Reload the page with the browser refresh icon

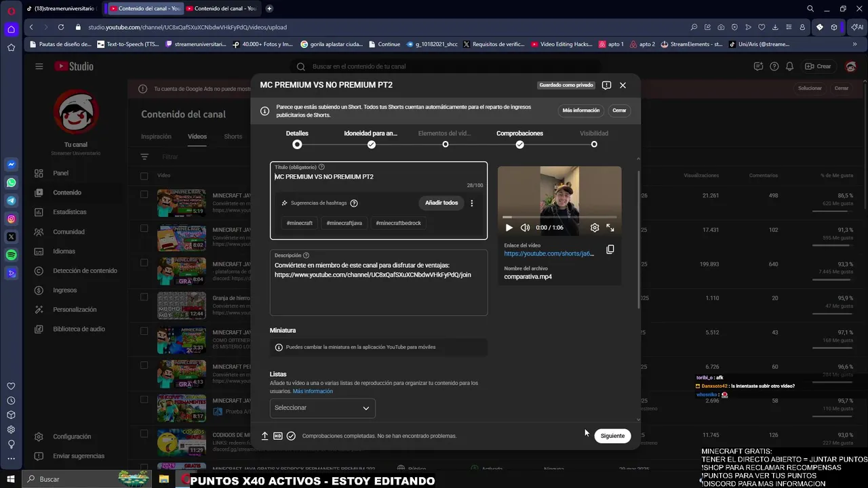point(60,27)
